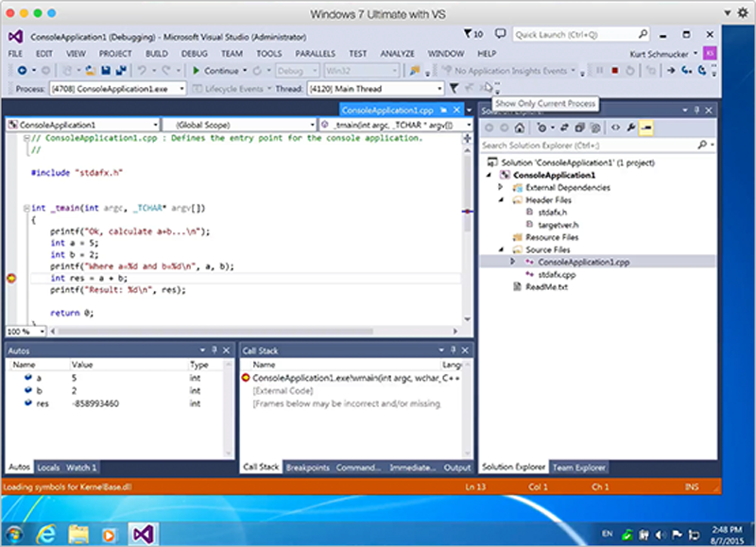Click the editor vertical scrollbar thumb
Image resolution: width=756 pixels, height=547 pixels.
pyautogui.click(x=467, y=193)
